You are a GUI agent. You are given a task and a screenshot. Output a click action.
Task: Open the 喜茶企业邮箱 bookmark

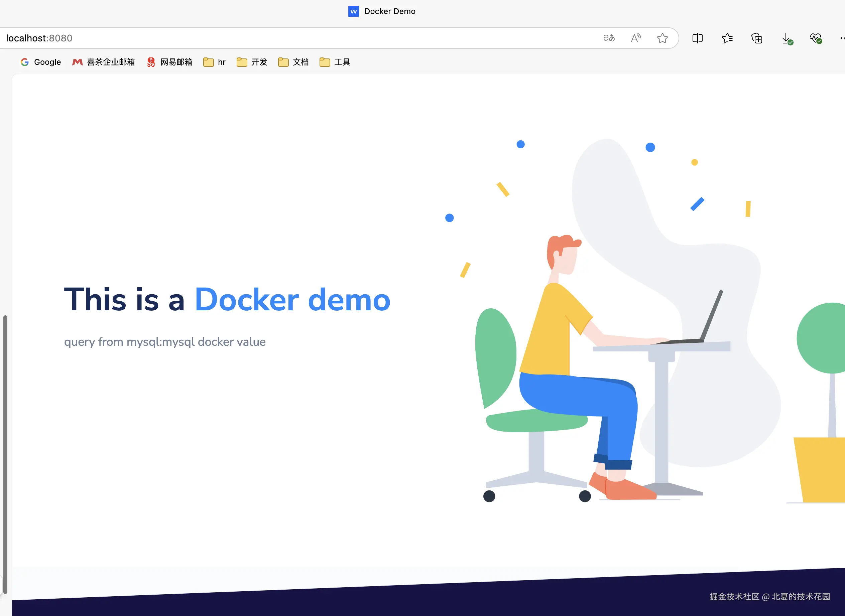(x=103, y=62)
